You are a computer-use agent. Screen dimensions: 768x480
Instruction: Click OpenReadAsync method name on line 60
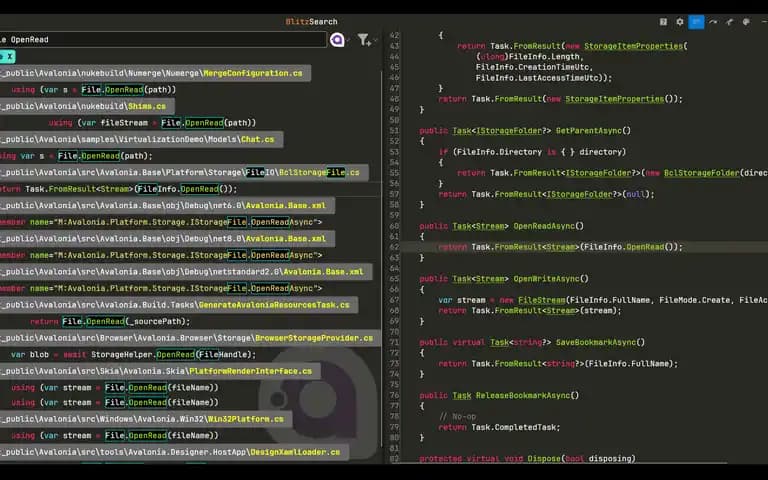pos(544,226)
